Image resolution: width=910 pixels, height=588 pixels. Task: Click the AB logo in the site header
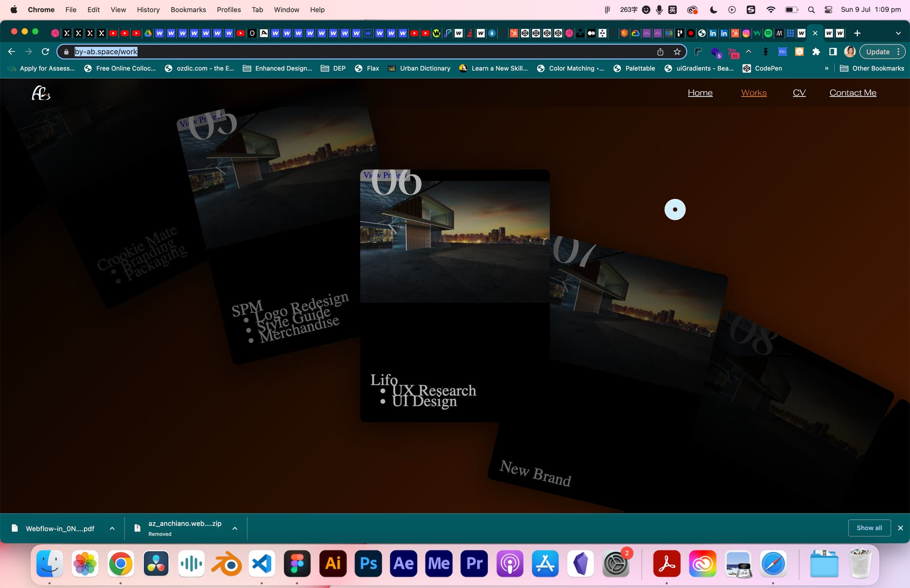coord(41,93)
